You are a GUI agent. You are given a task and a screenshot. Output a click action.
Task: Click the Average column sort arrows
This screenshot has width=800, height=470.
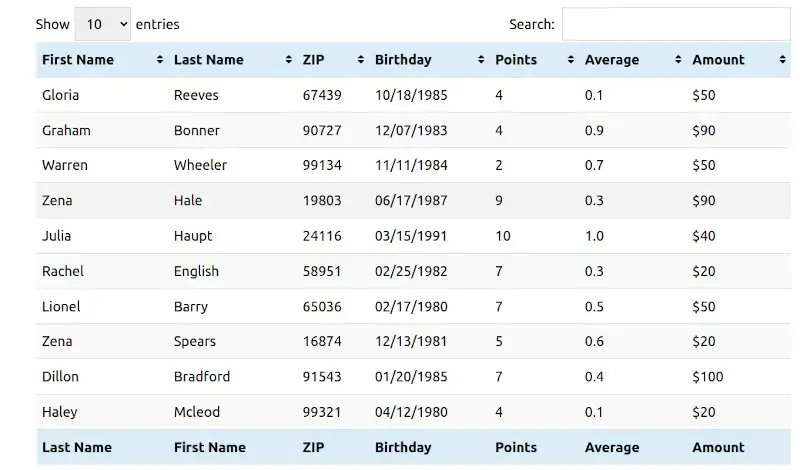coord(678,60)
